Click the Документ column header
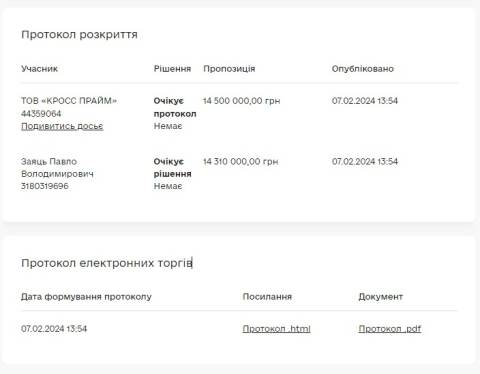 tap(381, 297)
